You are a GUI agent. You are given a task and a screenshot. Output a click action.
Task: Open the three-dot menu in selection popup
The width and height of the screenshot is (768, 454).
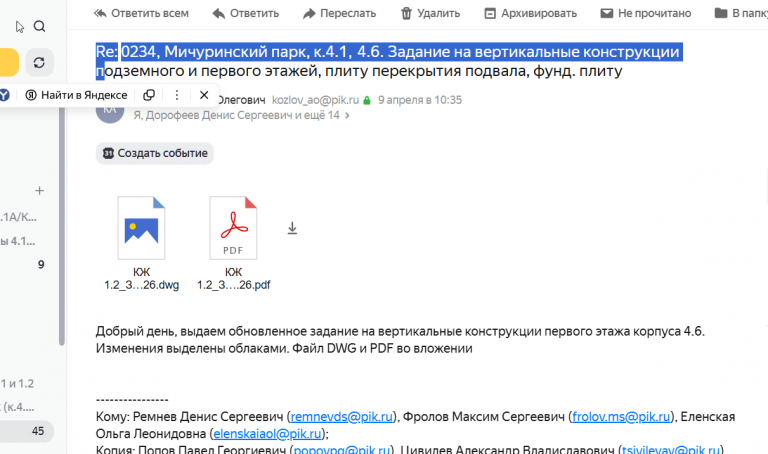click(177, 95)
